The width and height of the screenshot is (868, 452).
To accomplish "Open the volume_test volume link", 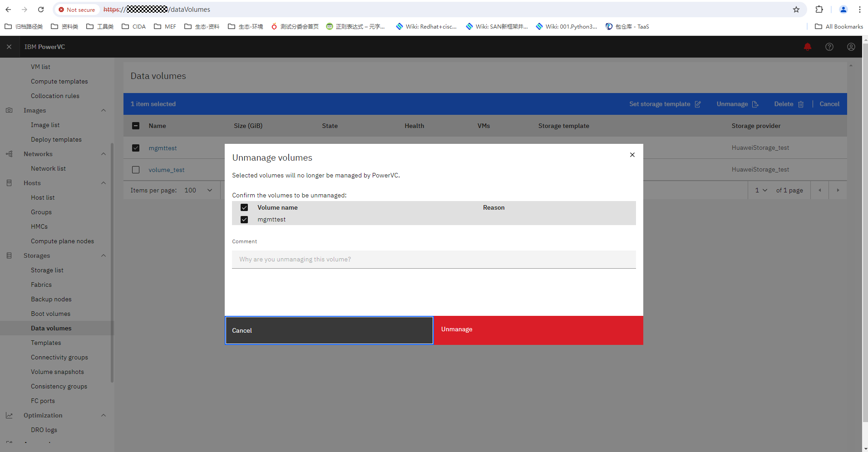I will tap(167, 170).
